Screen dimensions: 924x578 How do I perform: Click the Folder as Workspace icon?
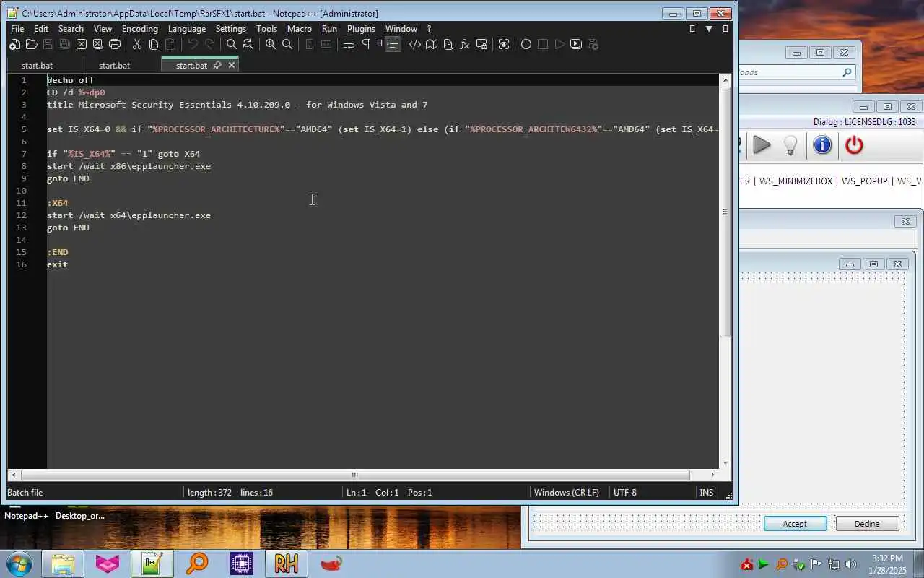481,44
